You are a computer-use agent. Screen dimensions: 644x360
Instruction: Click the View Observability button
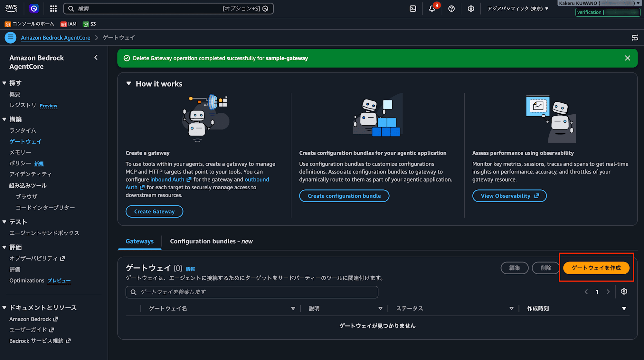(x=509, y=196)
